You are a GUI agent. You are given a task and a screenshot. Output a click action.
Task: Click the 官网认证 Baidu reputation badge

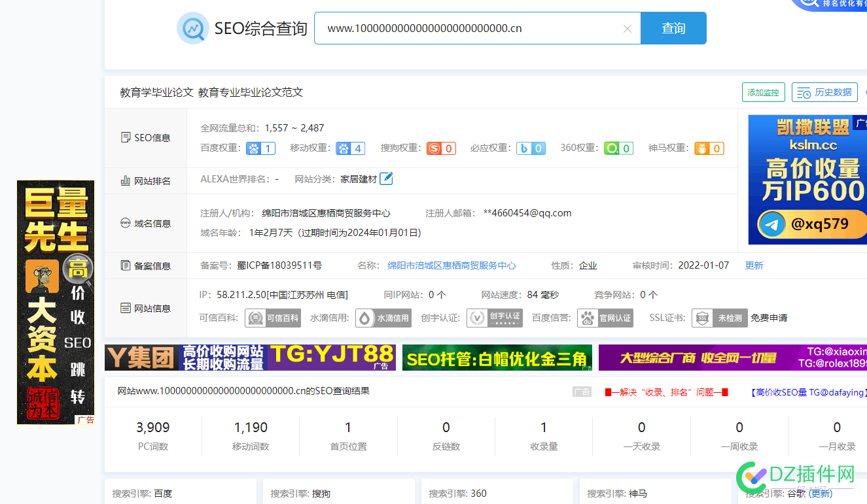605,318
